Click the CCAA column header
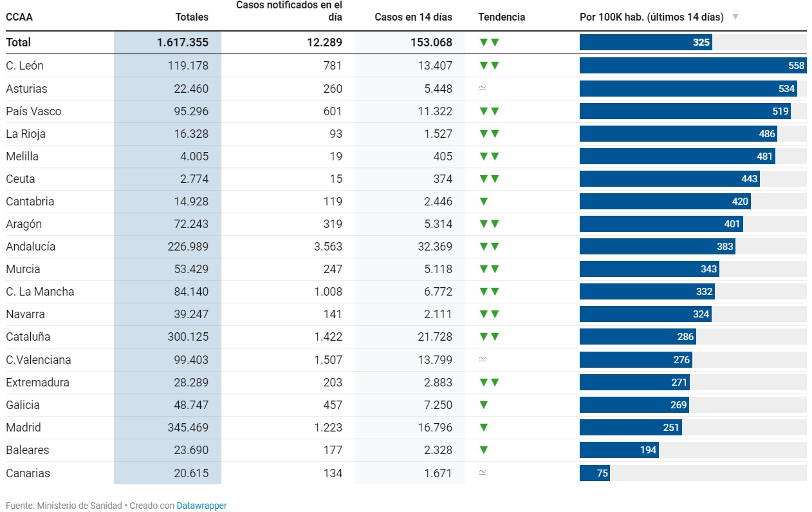Image resolution: width=812 pixels, height=512 pixels. tap(19, 17)
